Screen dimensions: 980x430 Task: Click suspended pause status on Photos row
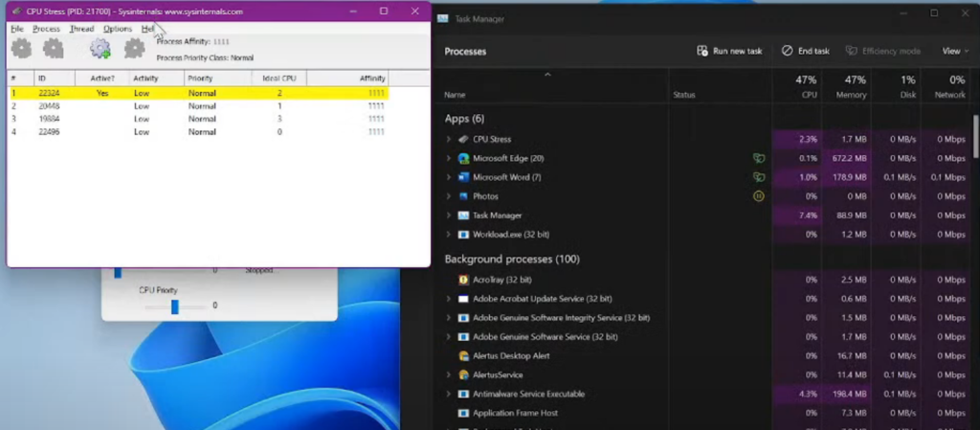pos(758,196)
